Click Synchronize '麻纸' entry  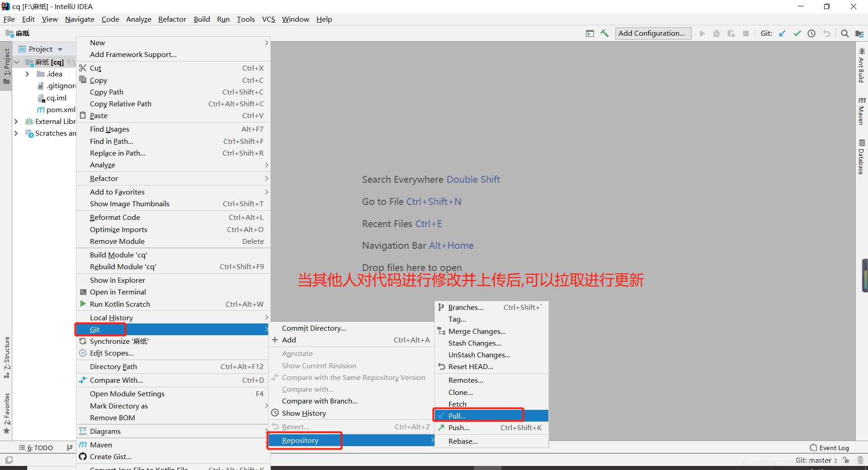click(x=173, y=342)
